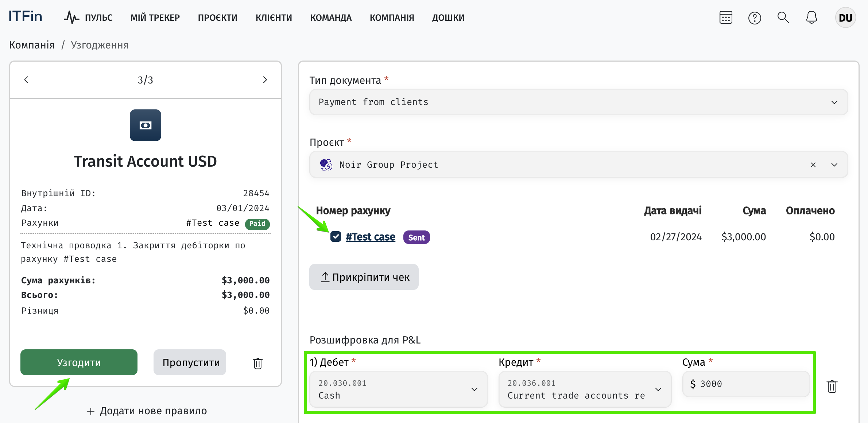
Task: Click the invoice amount $3,000.00 in table
Action: coord(743,237)
